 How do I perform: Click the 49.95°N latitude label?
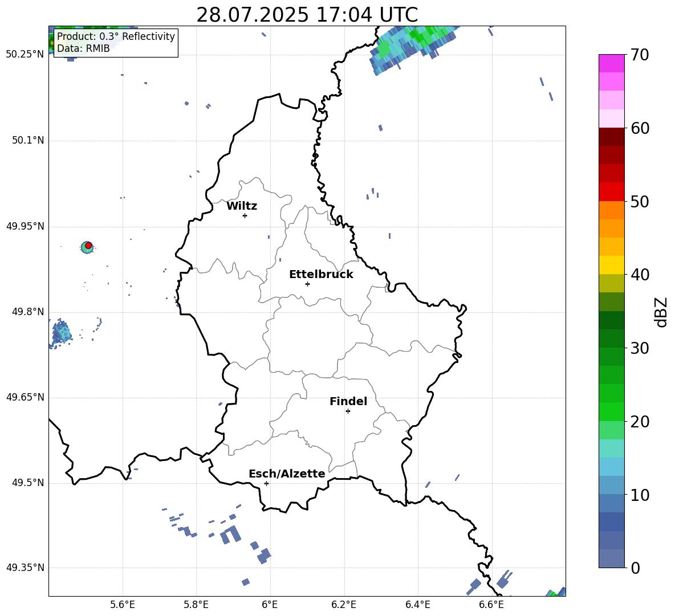point(25,226)
